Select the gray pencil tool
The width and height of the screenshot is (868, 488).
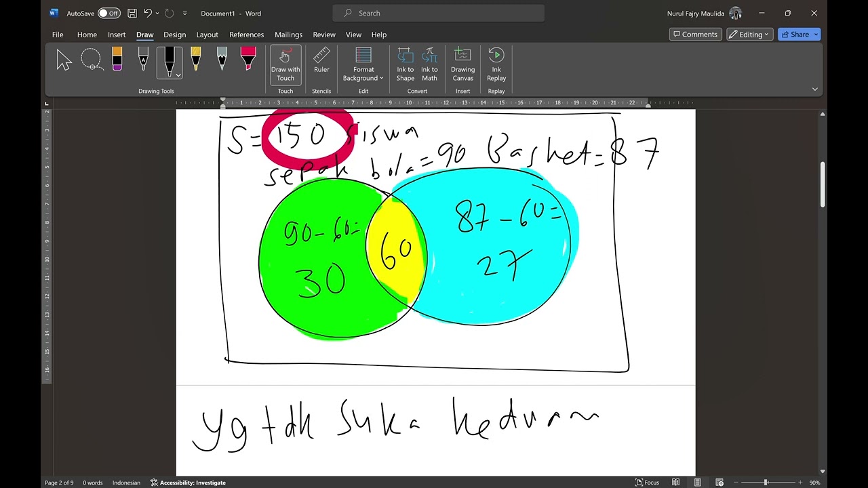click(x=222, y=60)
